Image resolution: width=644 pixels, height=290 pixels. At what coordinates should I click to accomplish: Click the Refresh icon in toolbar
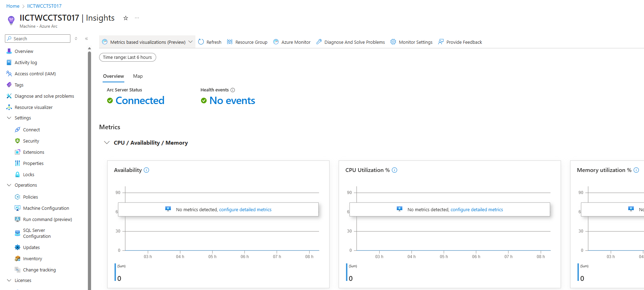pyautogui.click(x=201, y=42)
